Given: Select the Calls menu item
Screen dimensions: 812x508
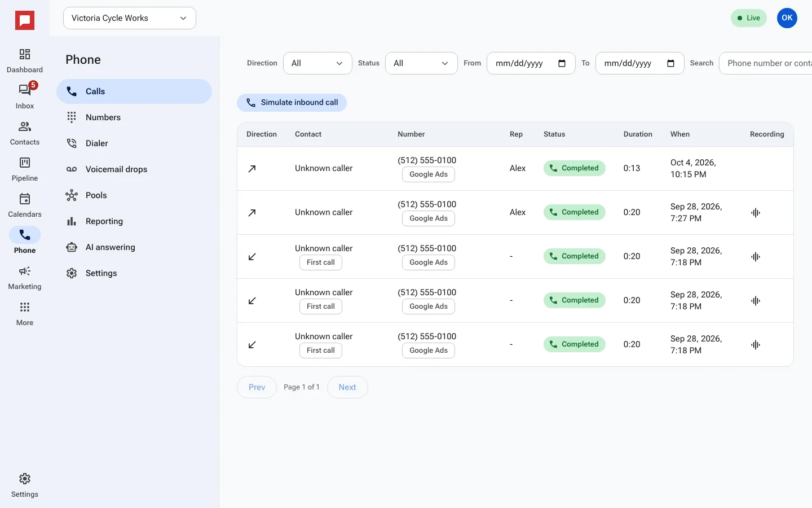Looking at the screenshot, I should point(134,91).
